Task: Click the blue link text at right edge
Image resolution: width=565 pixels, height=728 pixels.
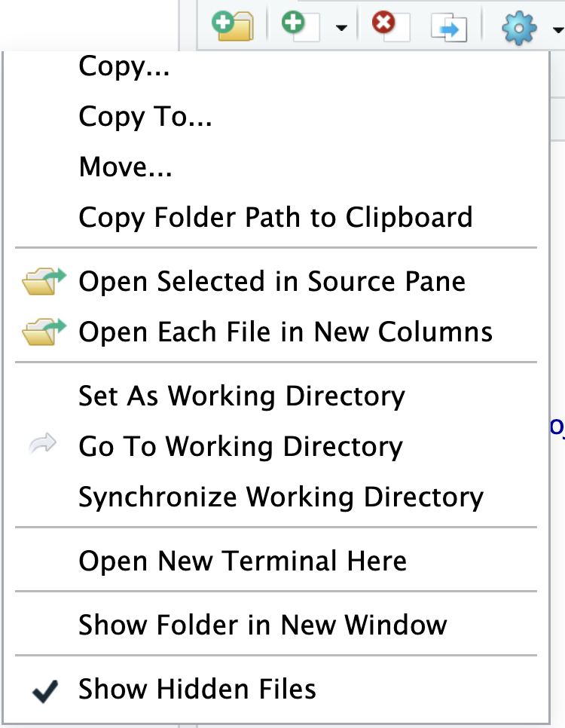Action: [557, 427]
